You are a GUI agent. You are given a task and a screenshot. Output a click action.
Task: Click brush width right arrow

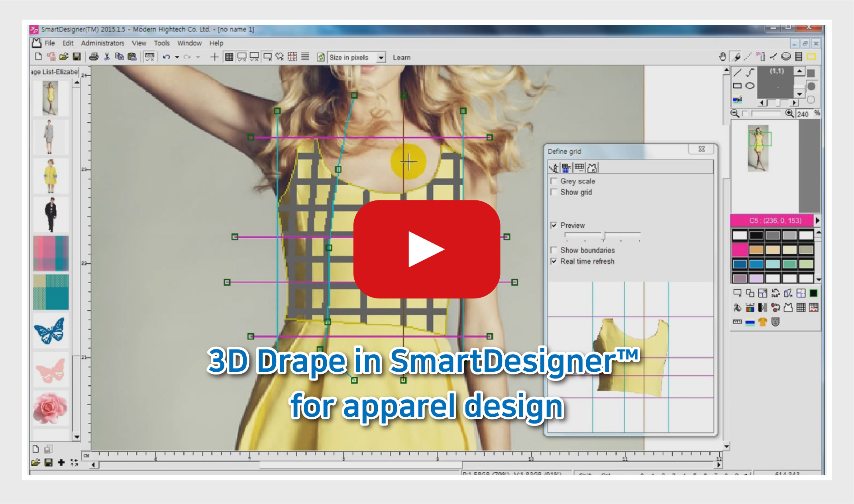pyautogui.click(x=794, y=102)
